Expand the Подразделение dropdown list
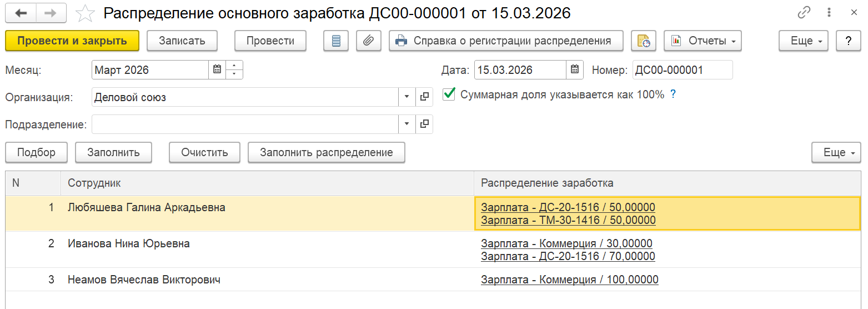The image size is (868, 309). 407,124
